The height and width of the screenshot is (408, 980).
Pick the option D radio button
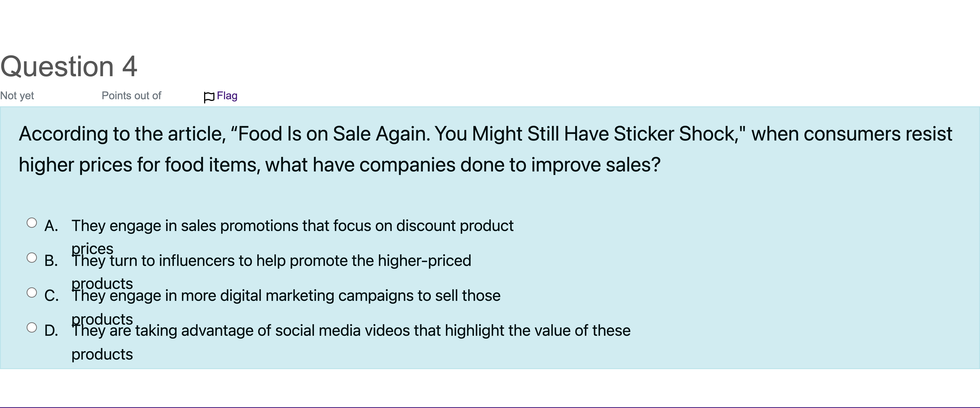coord(32,328)
